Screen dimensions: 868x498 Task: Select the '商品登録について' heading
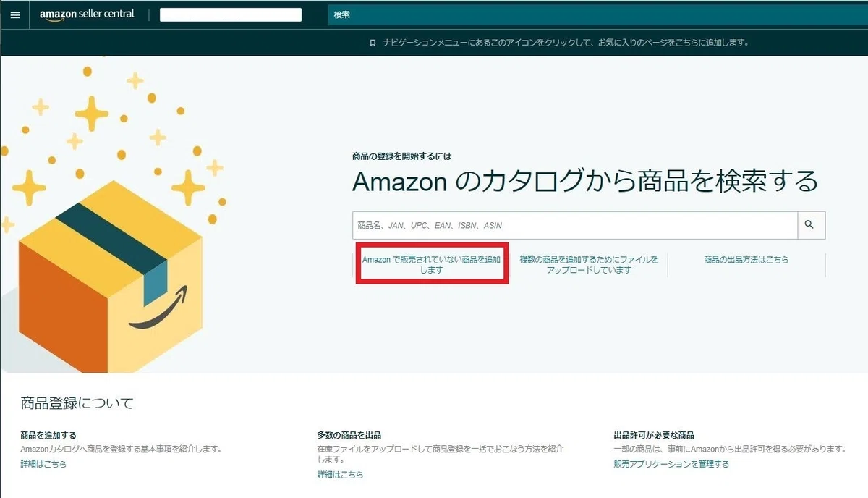tap(77, 403)
